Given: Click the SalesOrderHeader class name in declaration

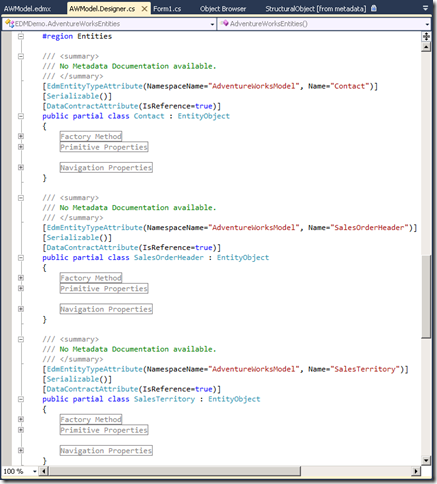Looking at the screenshot, I should (x=169, y=258).
